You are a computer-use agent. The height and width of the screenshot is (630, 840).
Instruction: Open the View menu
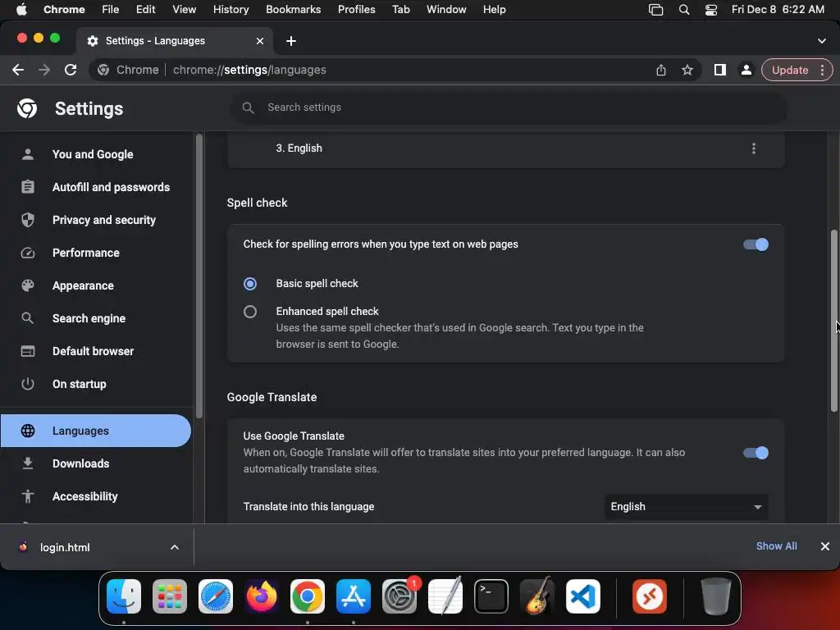[184, 9]
